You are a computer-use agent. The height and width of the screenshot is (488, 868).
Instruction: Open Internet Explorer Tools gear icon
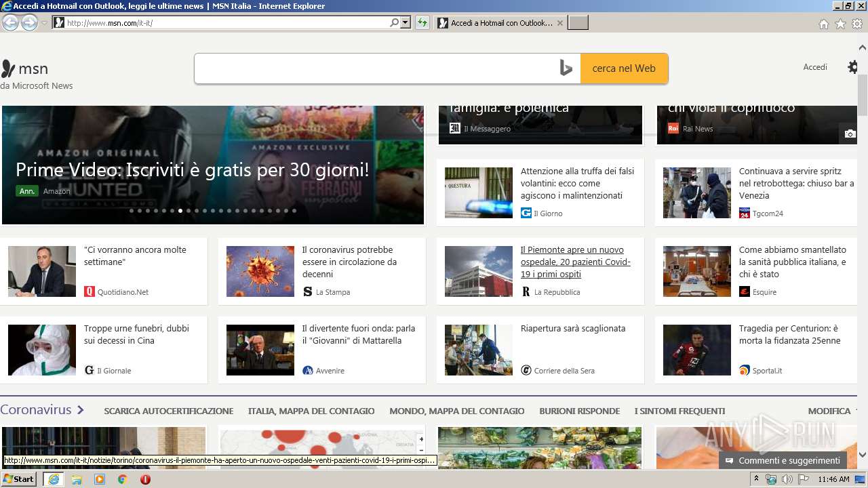coord(857,24)
